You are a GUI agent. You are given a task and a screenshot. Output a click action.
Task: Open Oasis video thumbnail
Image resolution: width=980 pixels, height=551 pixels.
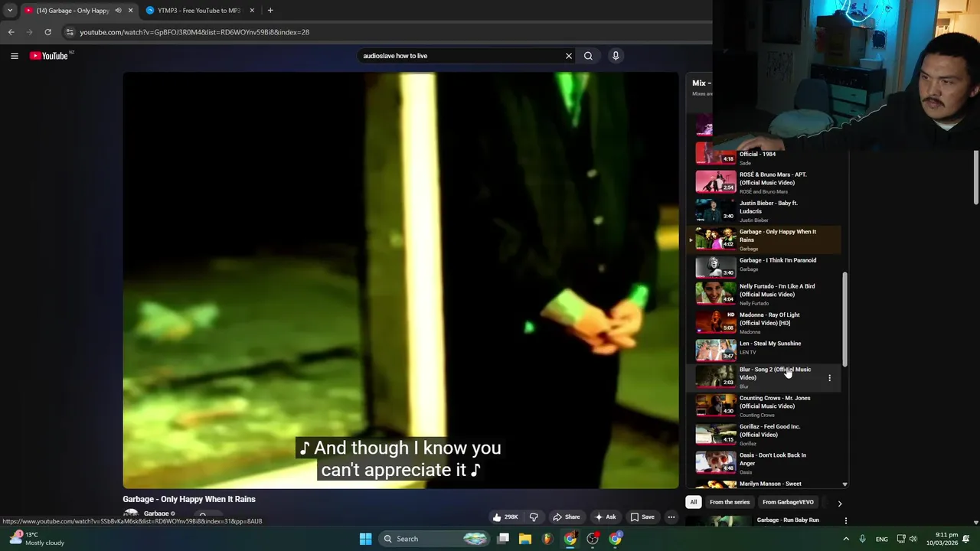(x=715, y=462)
